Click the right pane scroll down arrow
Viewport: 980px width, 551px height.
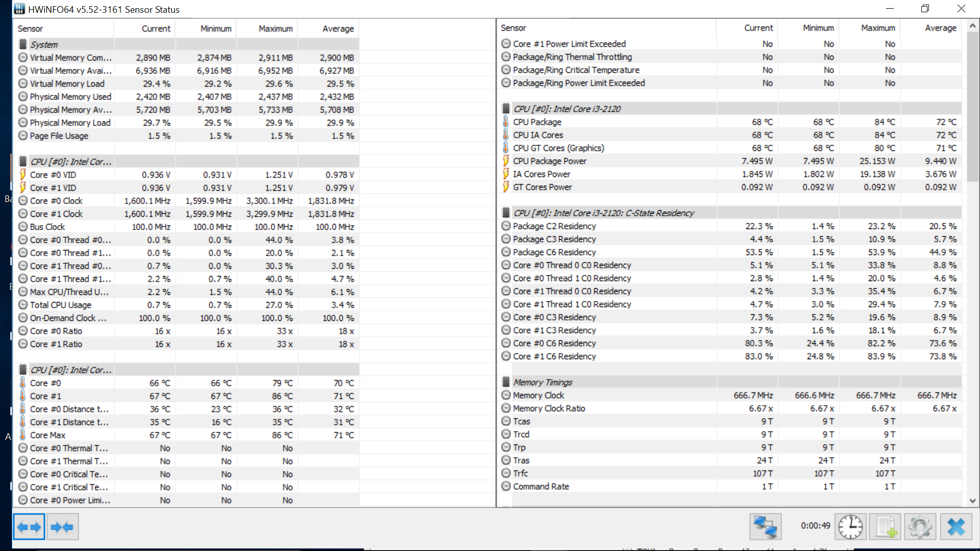point(972,501)
